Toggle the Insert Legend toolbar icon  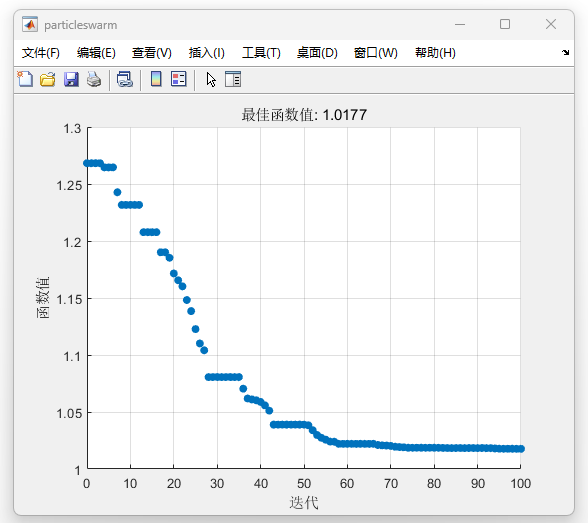pyautogui.click(x=178, y=79)
